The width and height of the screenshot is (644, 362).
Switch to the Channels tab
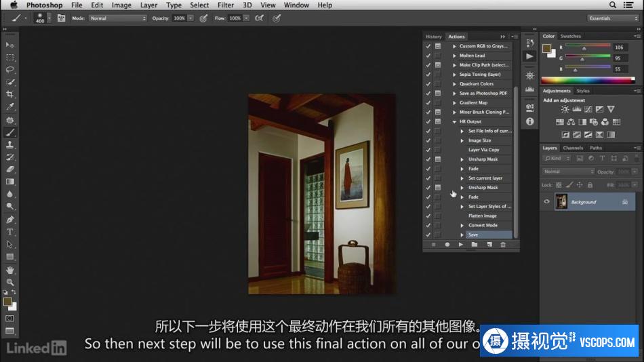pos(573,148)
